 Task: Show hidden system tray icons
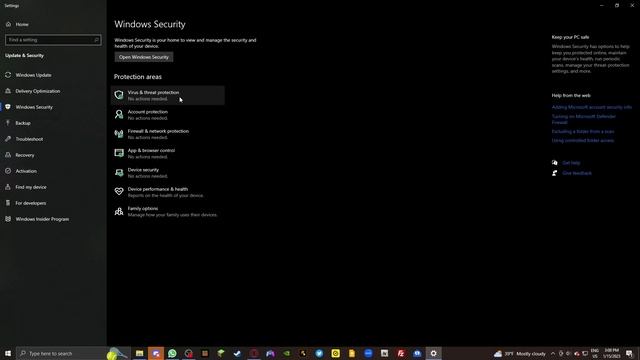(x=553, y=353)
